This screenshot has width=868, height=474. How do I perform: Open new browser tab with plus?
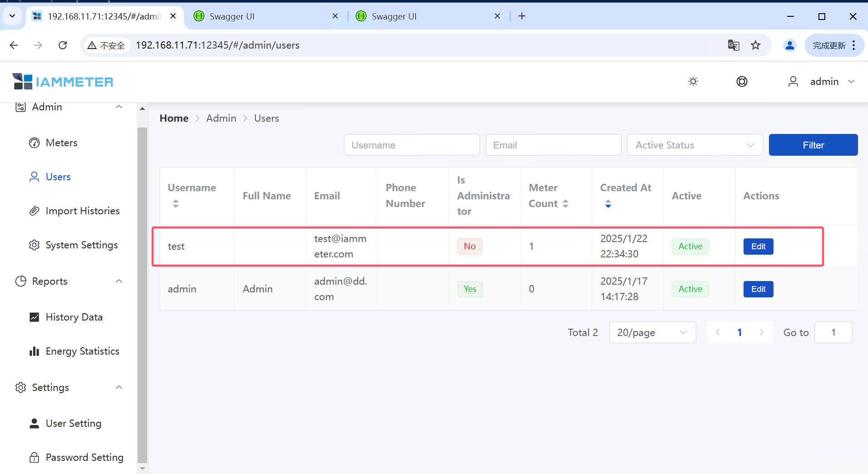[x=522, y=16]
